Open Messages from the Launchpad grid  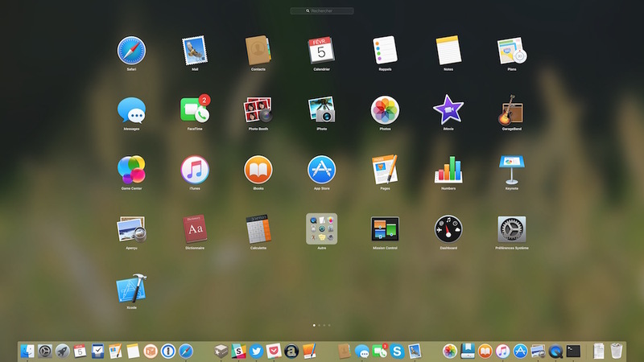(131, 110)
